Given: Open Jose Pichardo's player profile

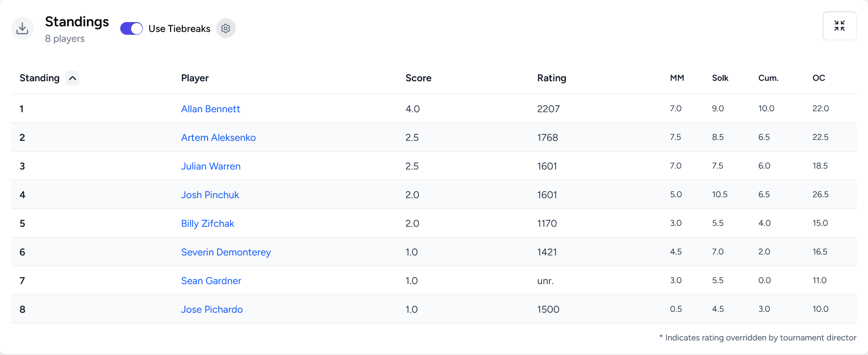Looking at the screenshot, I should [x=212, y=309].
